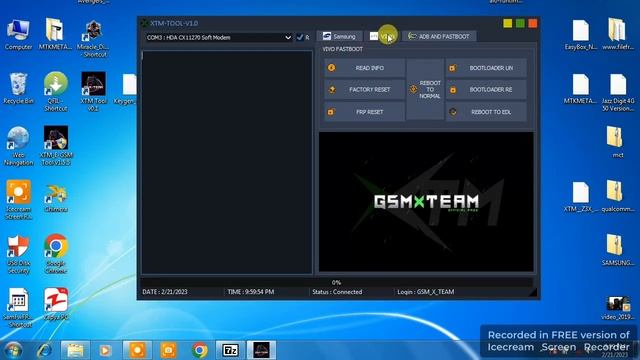Image resolution: width=640 pixels, height=360 pixels.
Task: Open Chrome from the taskbar
Action: click(200, 350)
